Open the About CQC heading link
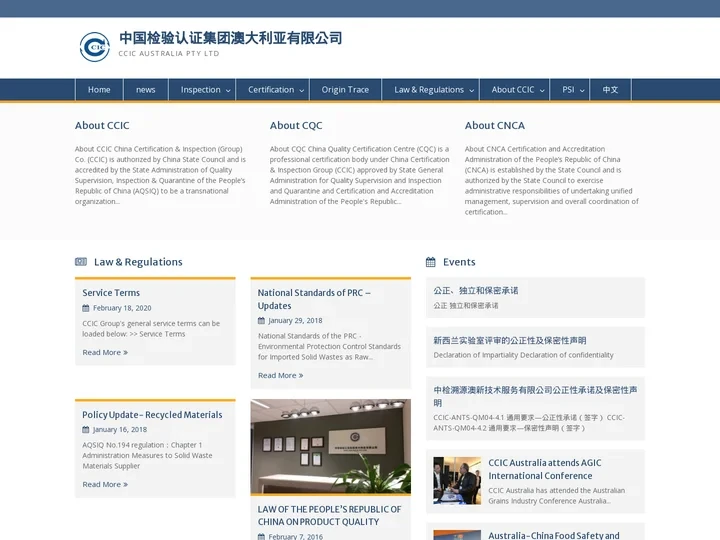The width and height of the screenshot is (720, 540). [x=296, y=125]
